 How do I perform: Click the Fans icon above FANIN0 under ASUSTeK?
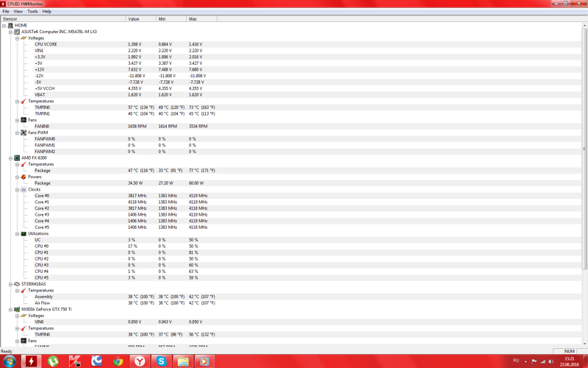point(24,120)
